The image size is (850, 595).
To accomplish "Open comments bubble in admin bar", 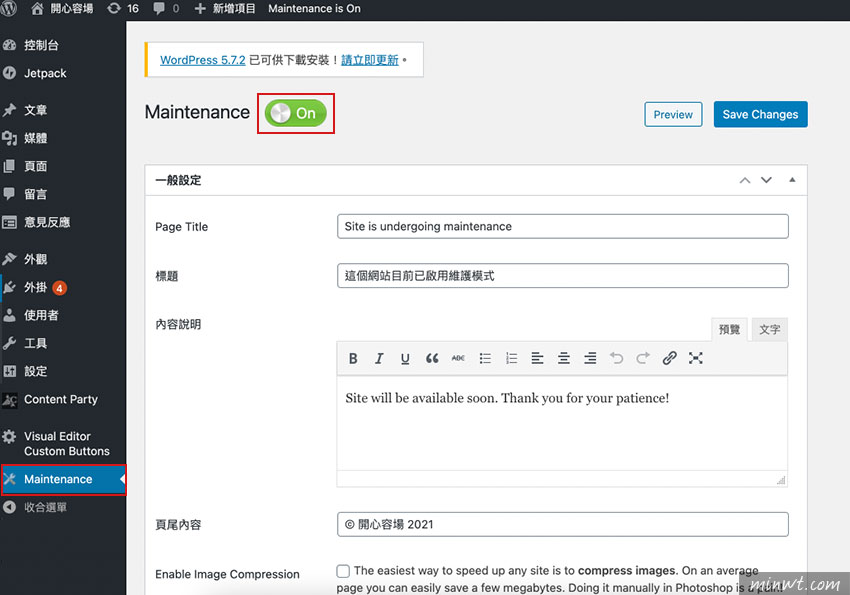I will tap(166, 9).
